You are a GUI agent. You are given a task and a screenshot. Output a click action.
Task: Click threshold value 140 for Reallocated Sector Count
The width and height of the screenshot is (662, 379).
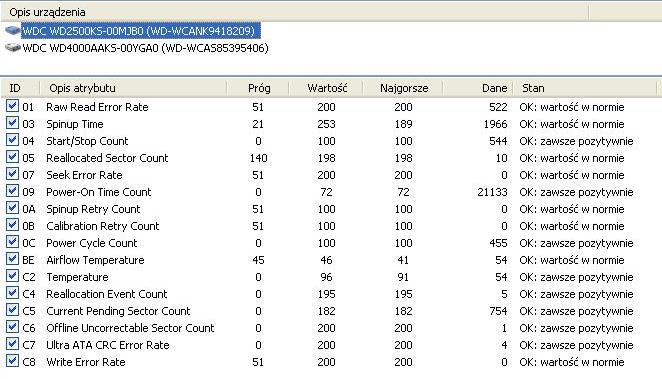click(x=258, y=158)
